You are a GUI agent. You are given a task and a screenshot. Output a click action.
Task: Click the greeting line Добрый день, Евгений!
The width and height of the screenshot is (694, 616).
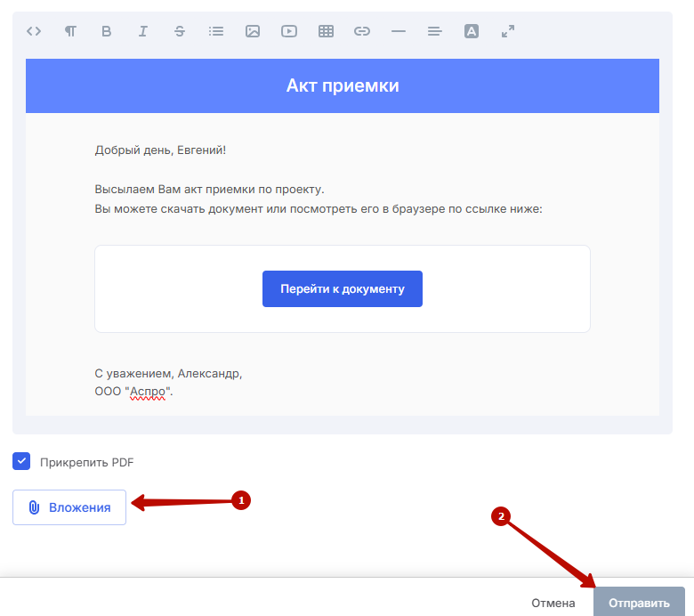tap(160, 150)
